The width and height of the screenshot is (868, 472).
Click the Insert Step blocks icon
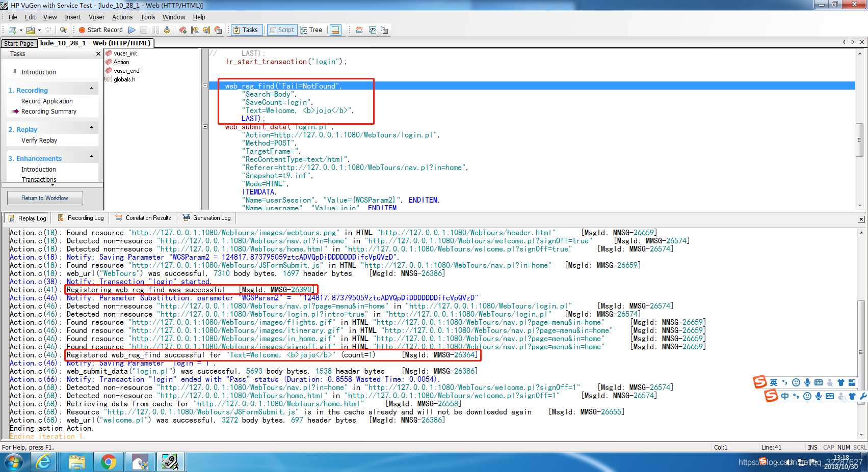(x=183, y=30)
